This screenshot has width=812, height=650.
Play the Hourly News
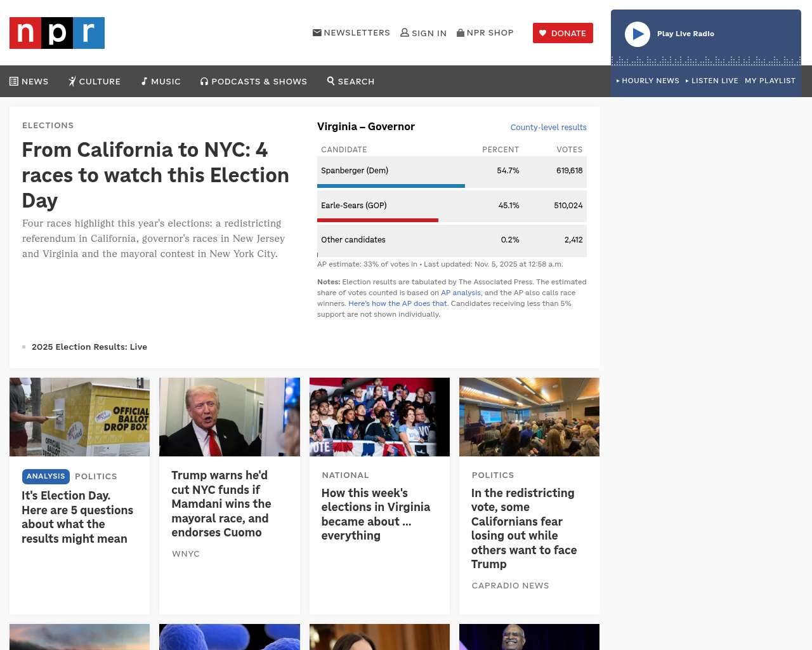[648, 81]
